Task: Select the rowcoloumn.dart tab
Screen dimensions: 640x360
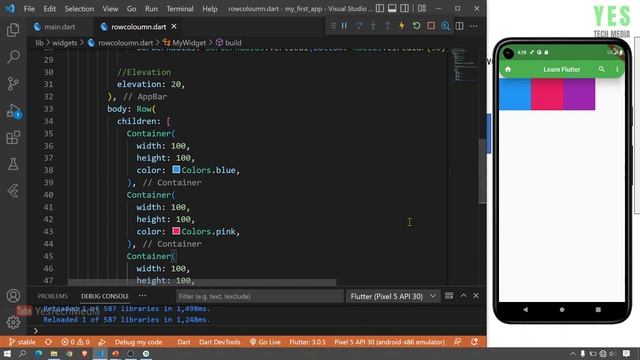Action: [138, 27]
